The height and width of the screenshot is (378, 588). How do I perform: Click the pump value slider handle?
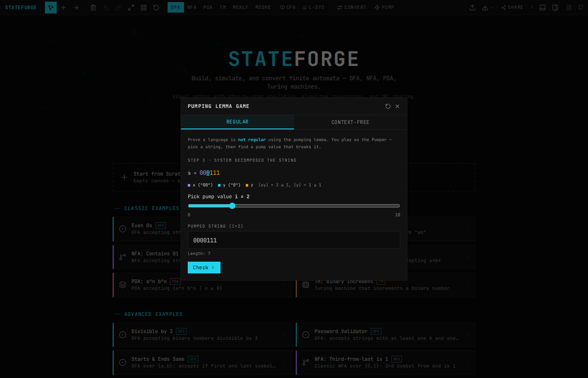pos(232,206)
